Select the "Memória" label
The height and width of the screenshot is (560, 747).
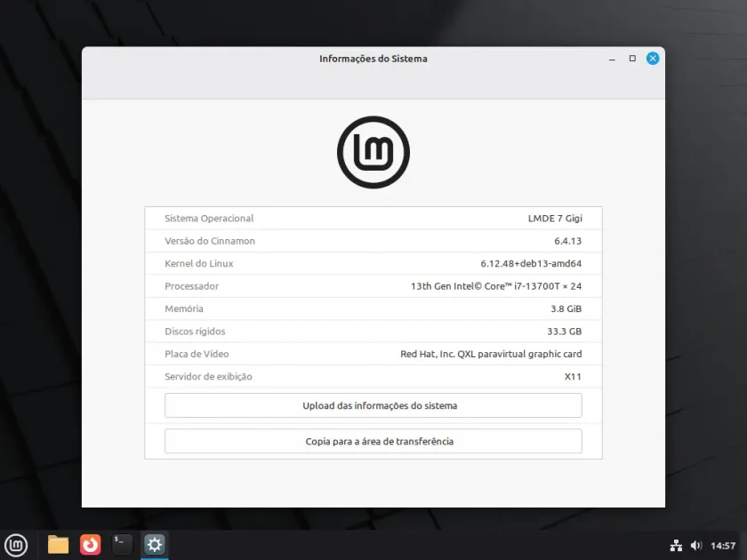point(184,308)
